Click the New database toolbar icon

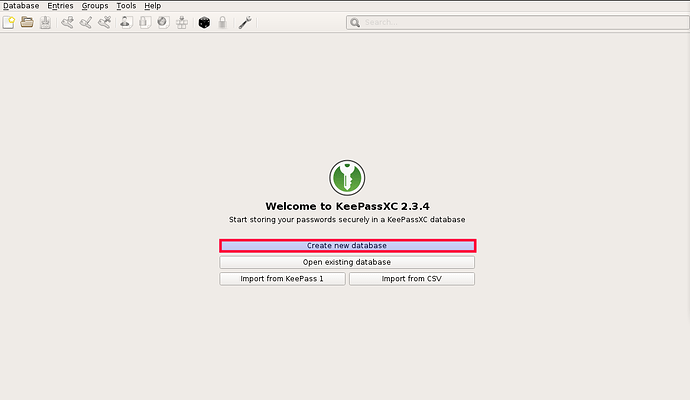pos(9,22)
